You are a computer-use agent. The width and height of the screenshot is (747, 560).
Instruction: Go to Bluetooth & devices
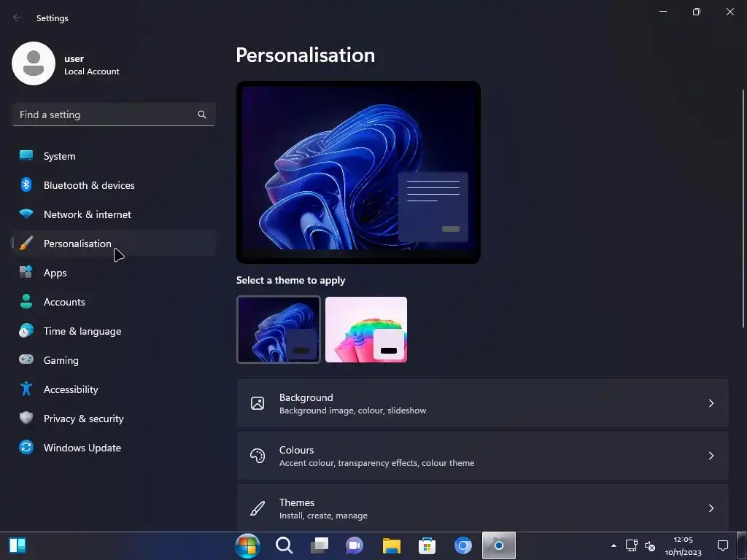113,184
